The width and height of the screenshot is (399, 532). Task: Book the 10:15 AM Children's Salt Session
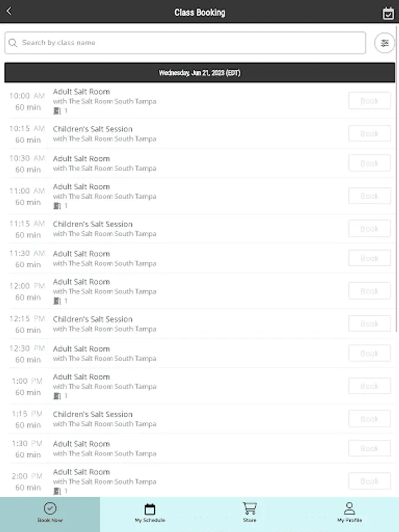pyautogui.click(x=369, y=134)
